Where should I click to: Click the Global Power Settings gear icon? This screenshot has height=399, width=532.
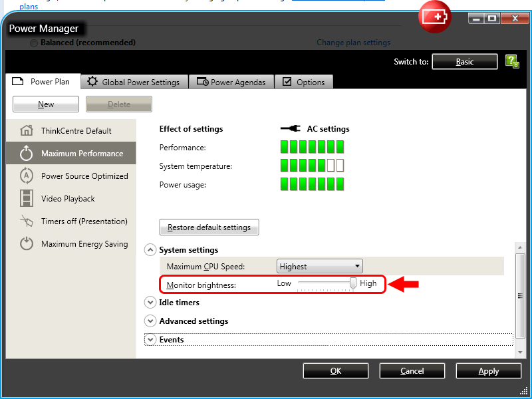point(92,82)
